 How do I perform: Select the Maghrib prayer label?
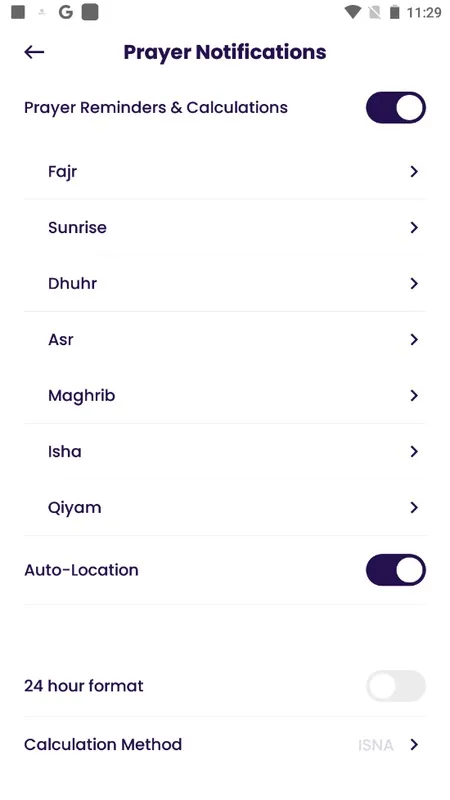82,396
